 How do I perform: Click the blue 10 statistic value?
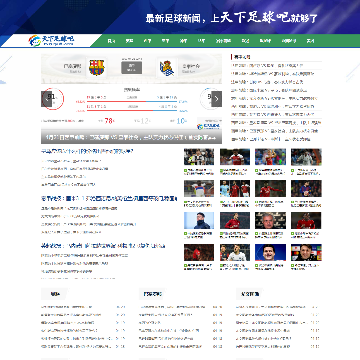point(181,121)
